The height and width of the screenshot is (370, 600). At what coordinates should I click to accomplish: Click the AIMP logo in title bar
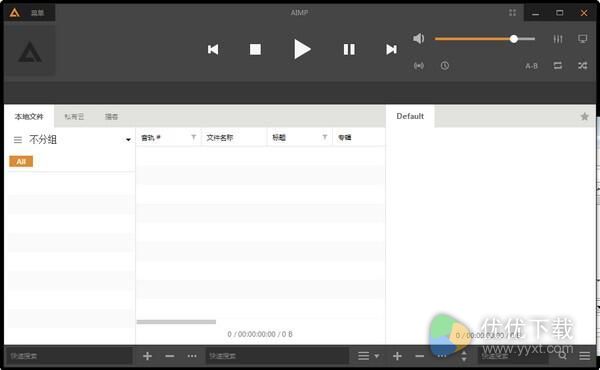point(14,13)
